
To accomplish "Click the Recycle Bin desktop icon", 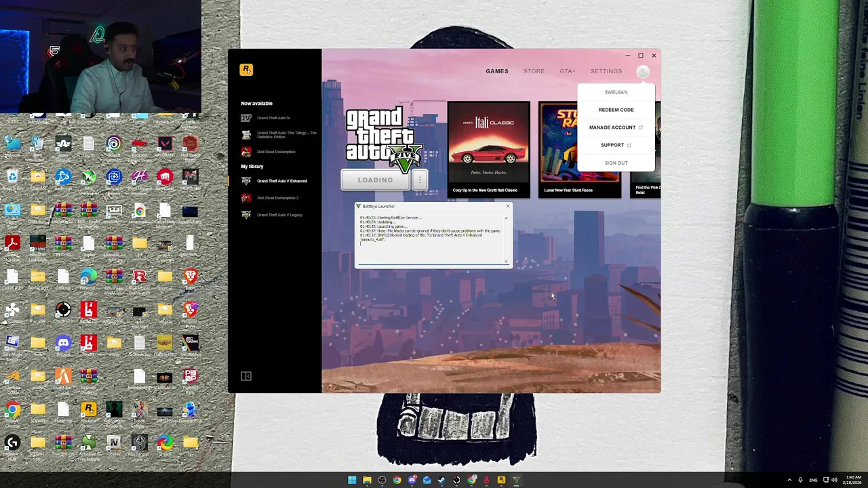I will 12,180.
